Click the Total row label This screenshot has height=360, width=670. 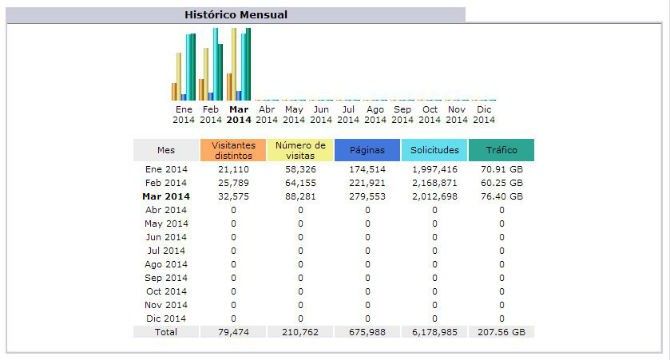166,332
